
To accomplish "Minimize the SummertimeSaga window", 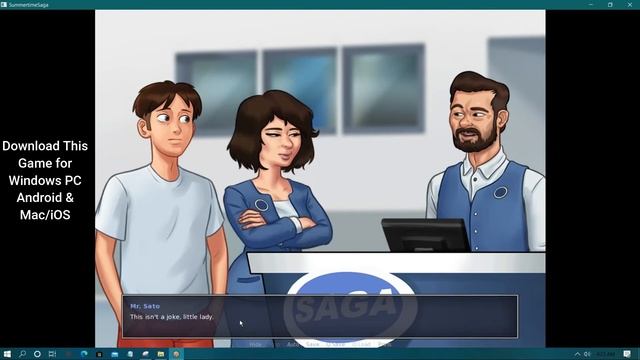I will (591, 4).
